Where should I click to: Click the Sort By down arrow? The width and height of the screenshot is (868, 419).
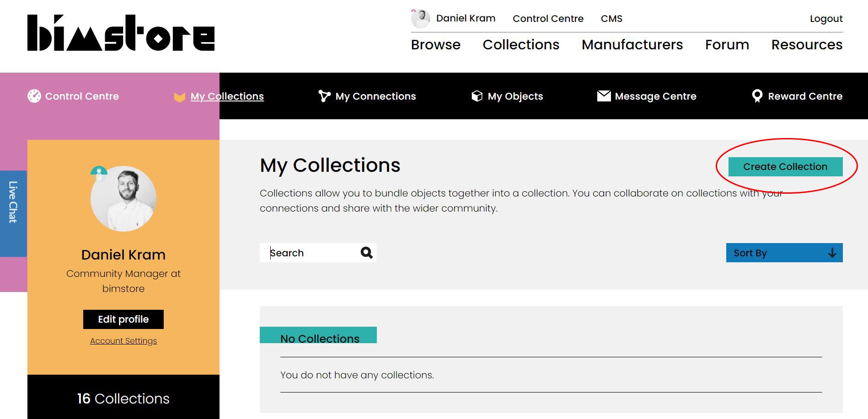(x=832, y=253)
